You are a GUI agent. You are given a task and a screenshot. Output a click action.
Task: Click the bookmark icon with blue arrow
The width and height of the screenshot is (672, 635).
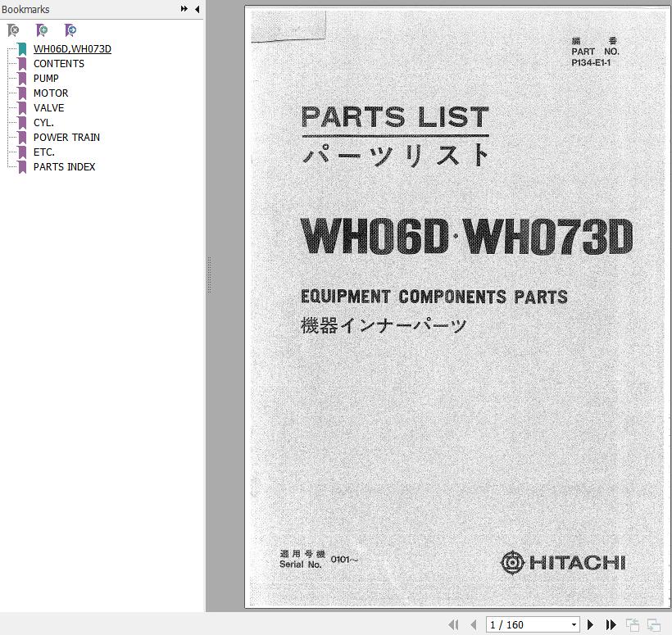tap(70, 30)
